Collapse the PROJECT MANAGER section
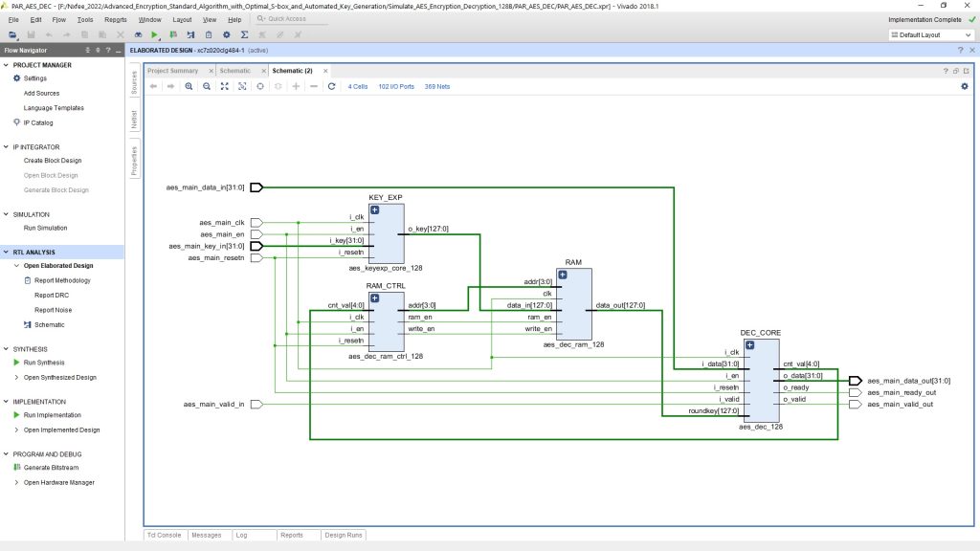This screenshot has height=551, width=980. pyautogui.click(x=8, y=65)
